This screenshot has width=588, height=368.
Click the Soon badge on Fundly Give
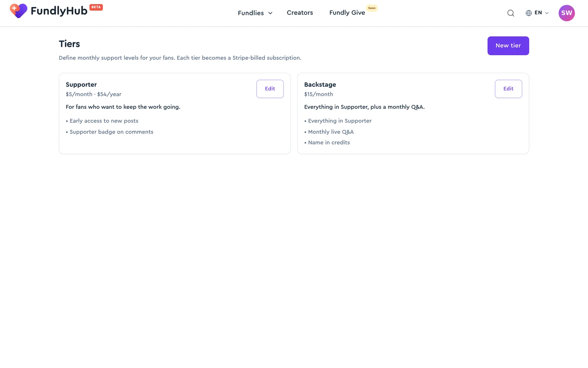(x=372, y=8)
